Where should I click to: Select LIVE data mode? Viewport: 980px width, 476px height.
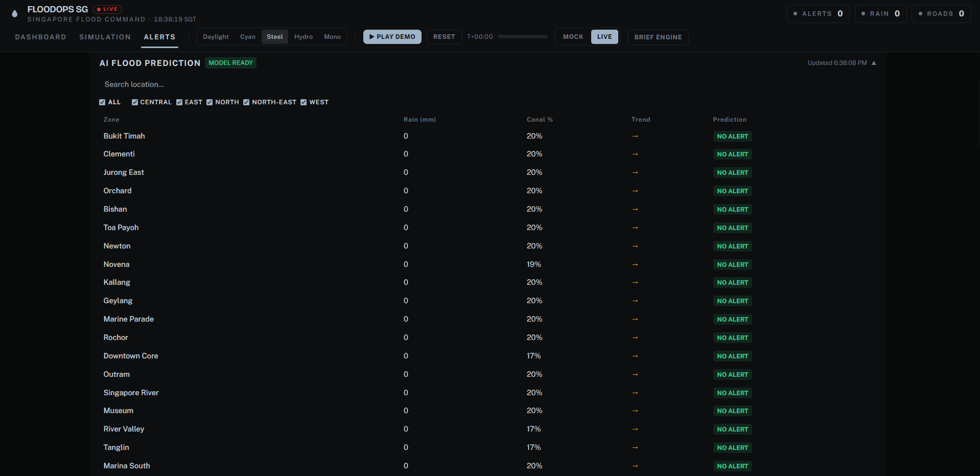(604, 37)
